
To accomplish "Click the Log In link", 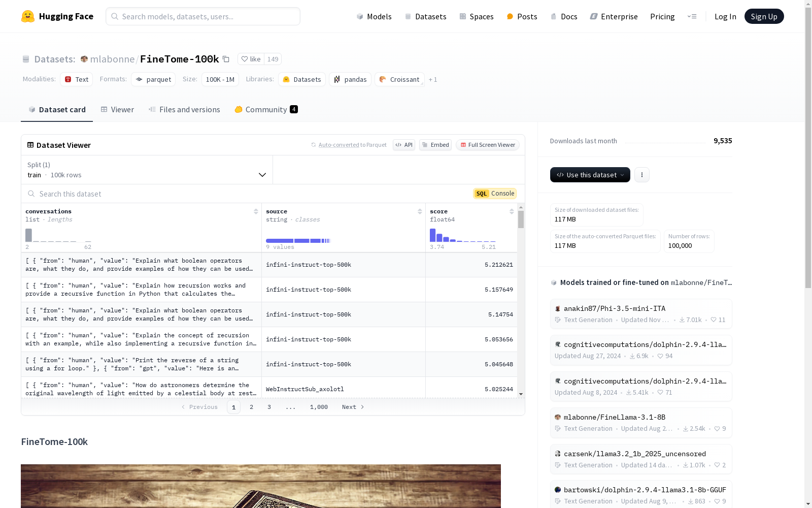I will [725, 16].
